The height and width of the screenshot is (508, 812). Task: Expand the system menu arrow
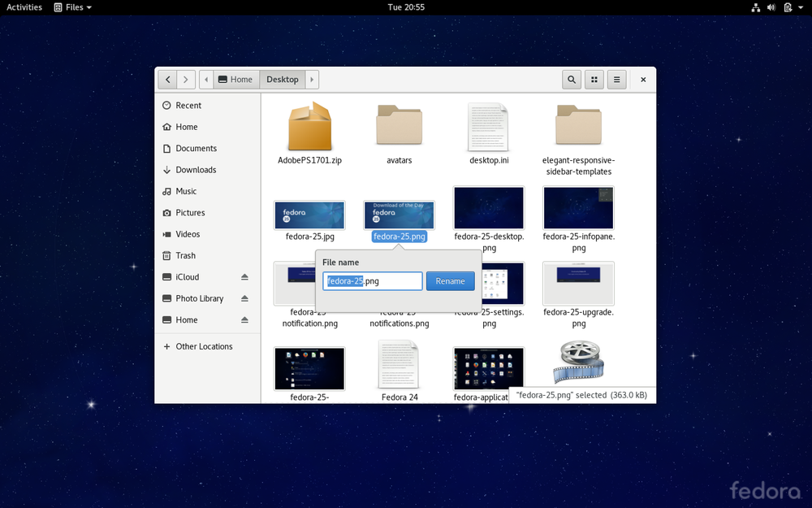(801, 7)
